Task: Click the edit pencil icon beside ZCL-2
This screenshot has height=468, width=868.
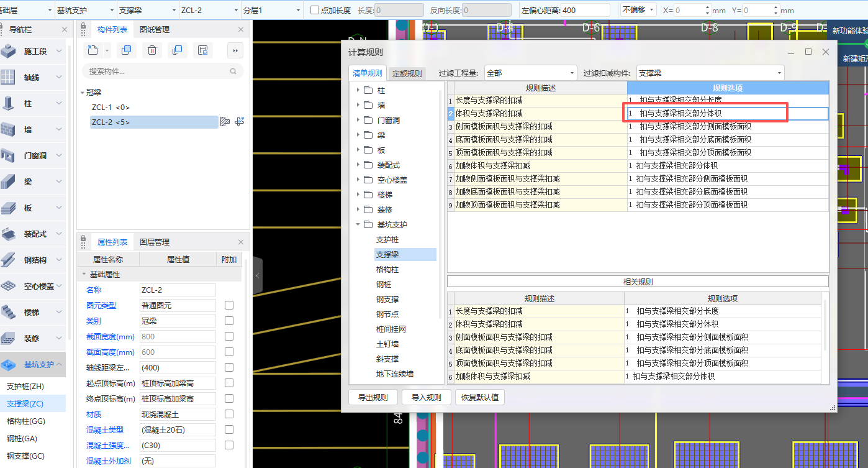Action: point(240,122)
